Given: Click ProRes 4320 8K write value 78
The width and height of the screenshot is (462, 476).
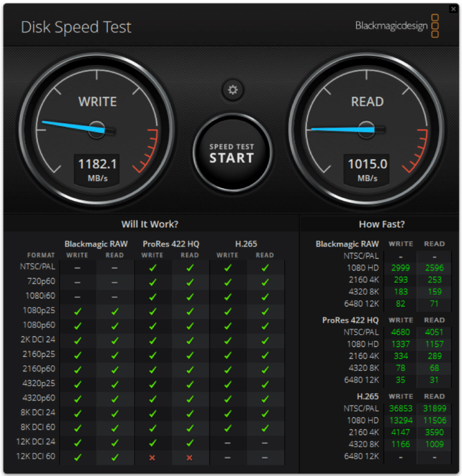Looking at the screenshot, I should point(401,368).
